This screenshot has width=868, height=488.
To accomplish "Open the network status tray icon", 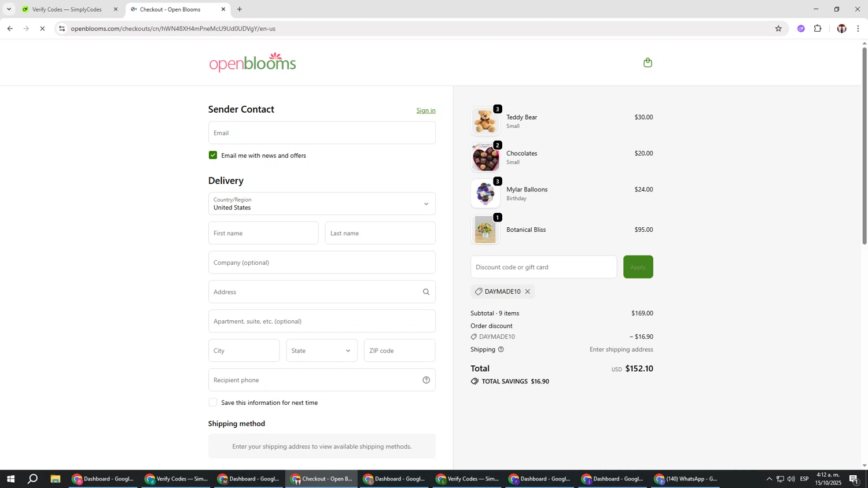I will pyautogui.click(x=780, y=479).
